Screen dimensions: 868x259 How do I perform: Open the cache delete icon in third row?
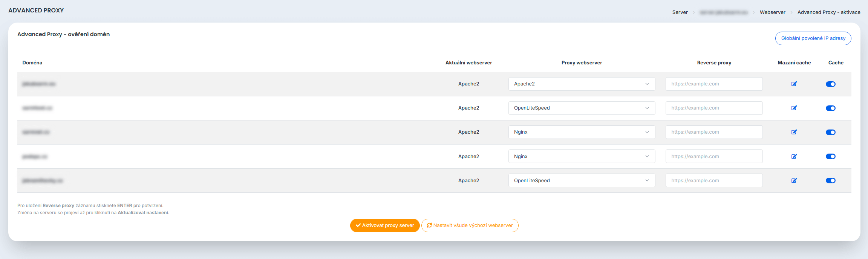tap(794, 132)
